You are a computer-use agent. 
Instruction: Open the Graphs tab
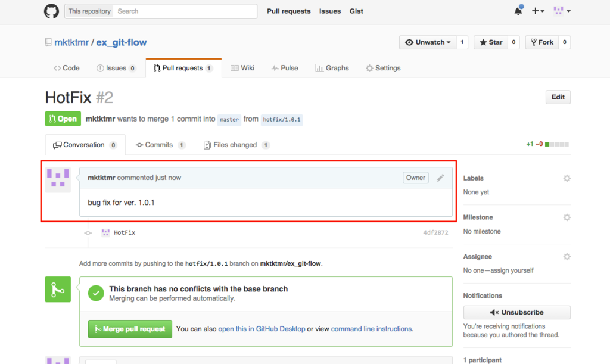point(332,68)
